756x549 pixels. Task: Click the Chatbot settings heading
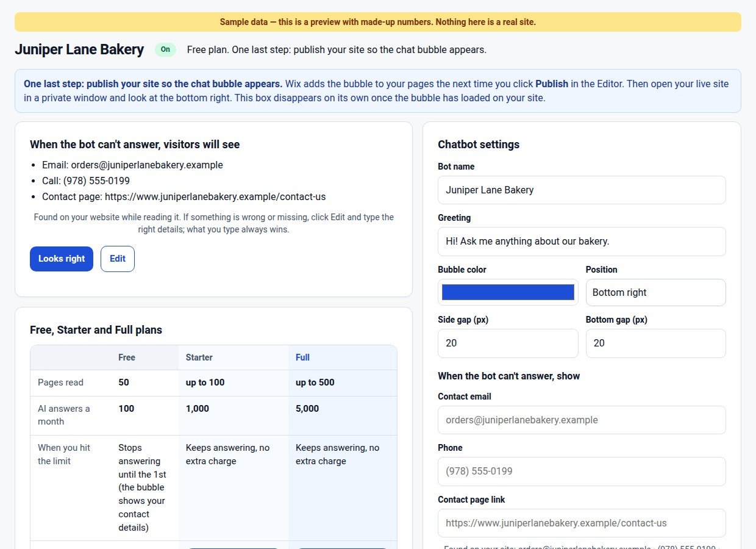point(479,145)
